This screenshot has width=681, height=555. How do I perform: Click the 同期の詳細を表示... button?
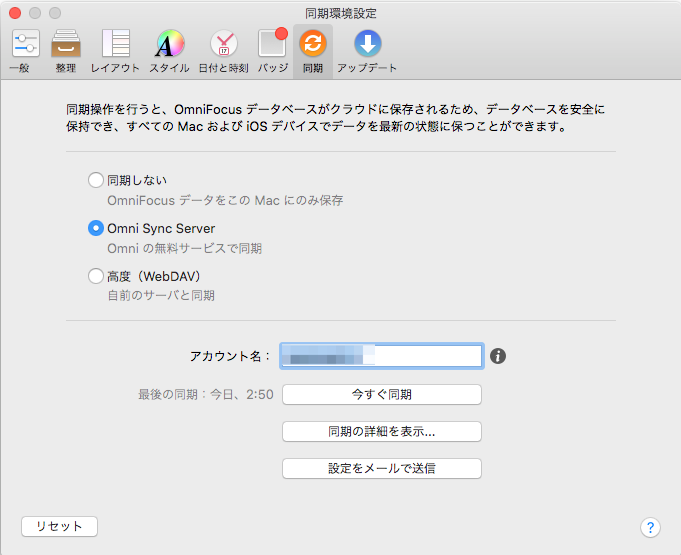[x=382, y=431]
